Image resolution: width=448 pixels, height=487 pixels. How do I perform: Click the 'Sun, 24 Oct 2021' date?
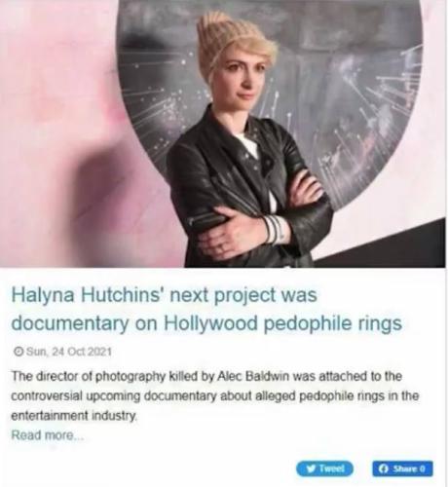68,352
